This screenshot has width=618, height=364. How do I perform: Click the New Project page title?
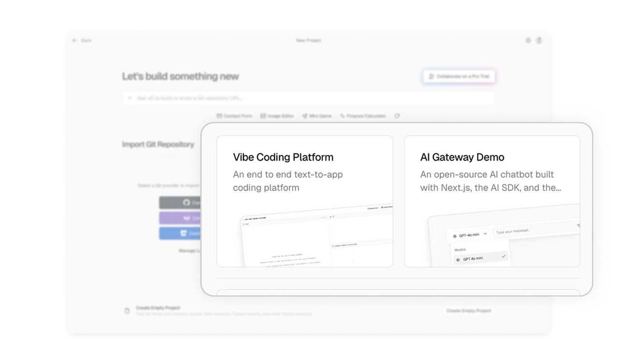[x=309, y=41]
